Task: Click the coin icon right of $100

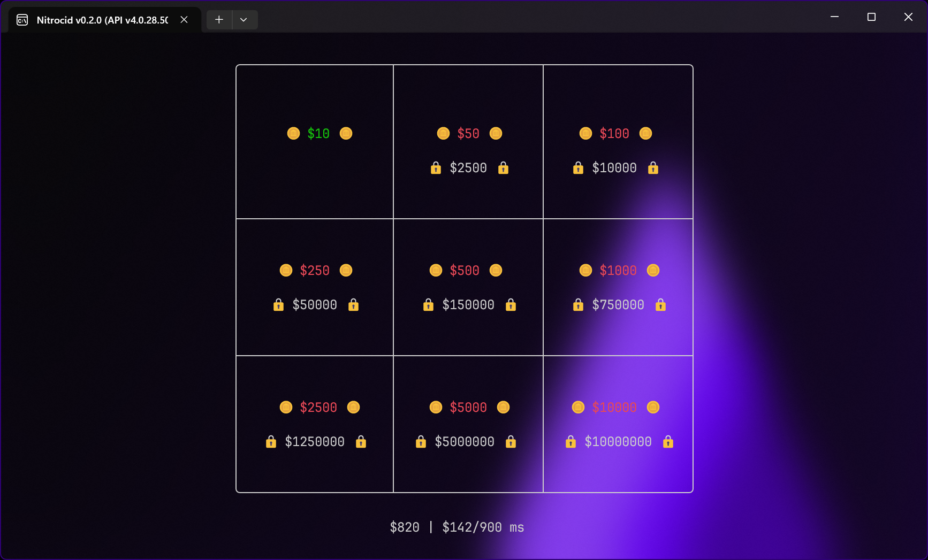Action: pyautogui.click(x=645, y=133)
